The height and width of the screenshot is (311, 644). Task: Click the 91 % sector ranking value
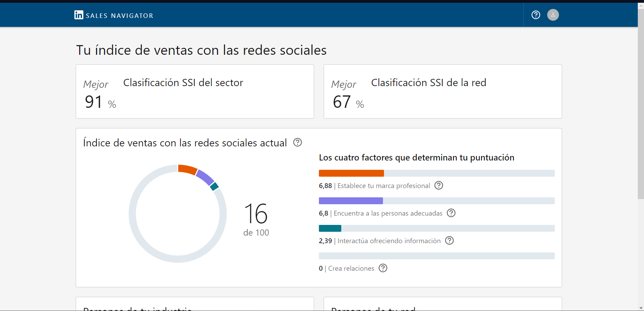click(x=101, y=102)
